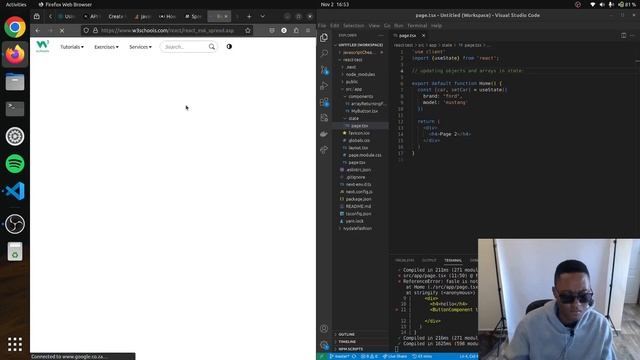Screen dimensions: 640x360
Task: Open the Explorer view in VS Code
Action: pyautogui.click(x=324, y=38)
